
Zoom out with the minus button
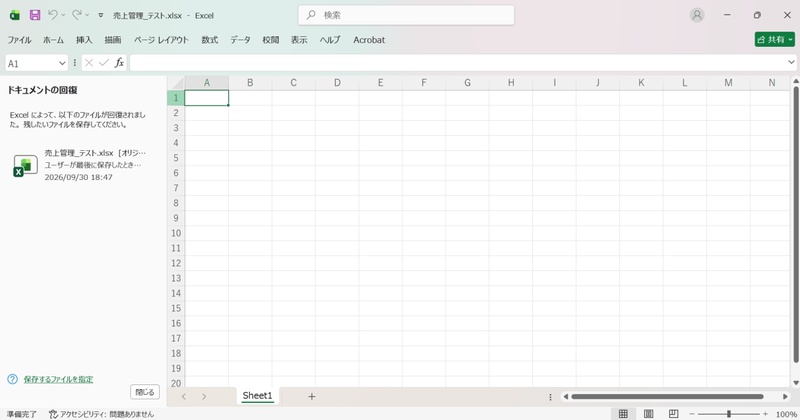click(x=692, y=414)
